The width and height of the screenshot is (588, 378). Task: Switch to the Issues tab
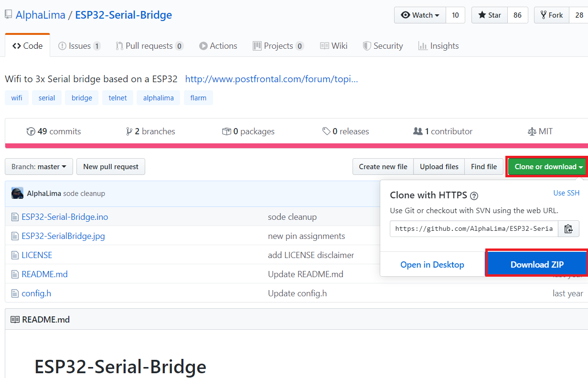point(79,46)
